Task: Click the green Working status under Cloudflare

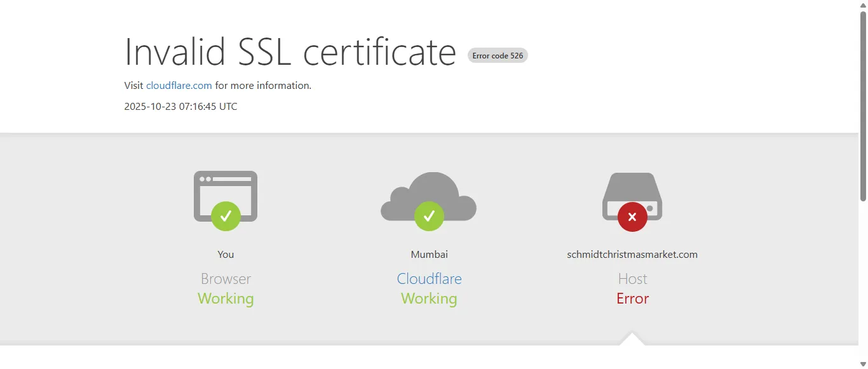Action: (429, 299)
